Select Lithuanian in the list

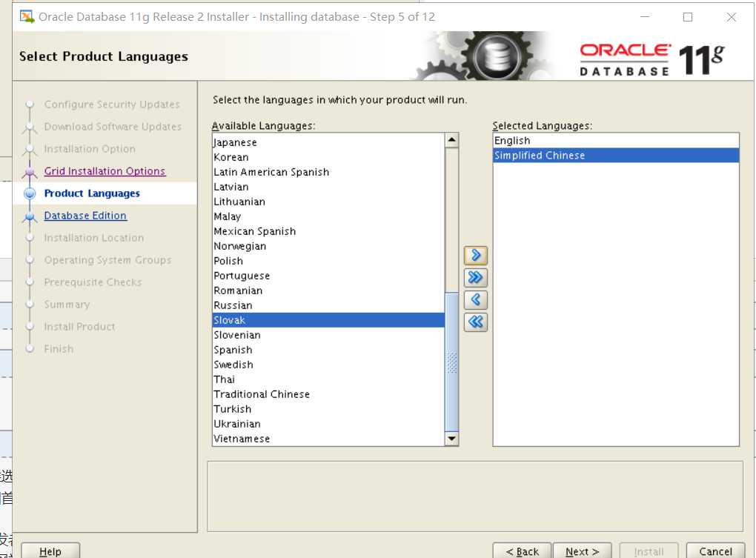tap(328, 202)
